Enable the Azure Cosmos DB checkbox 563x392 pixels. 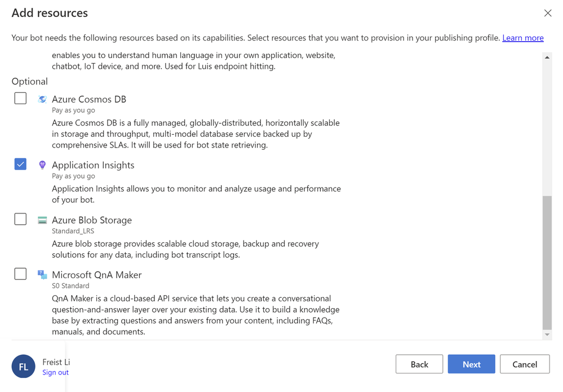click(20, 99)
